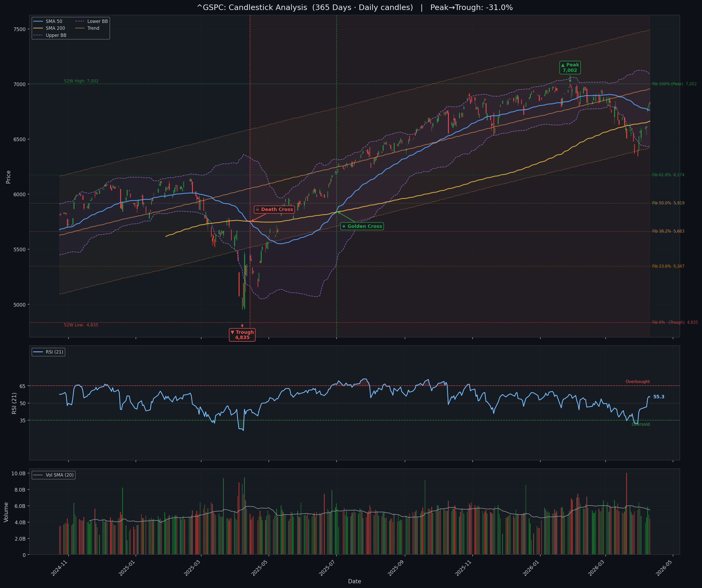Click the Oversold label on RSI panel
The width and height of the screenshot is (702, 588).
[x=641, y=424]
